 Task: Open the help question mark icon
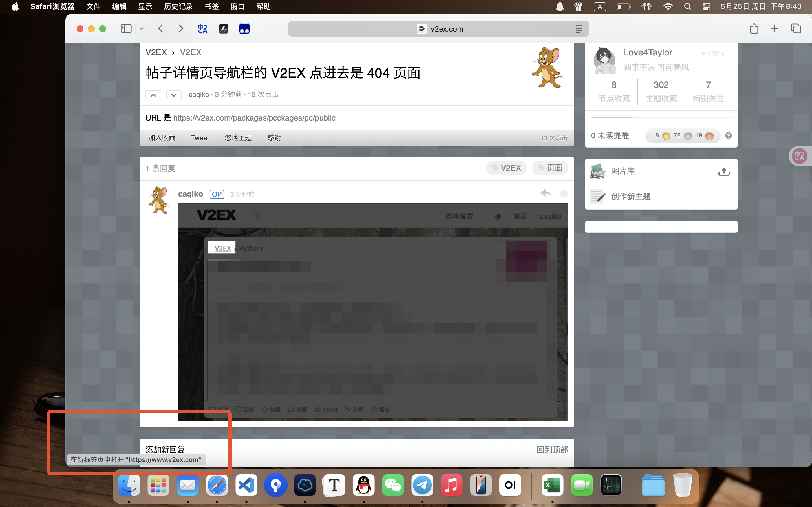(x=728, y=135)
